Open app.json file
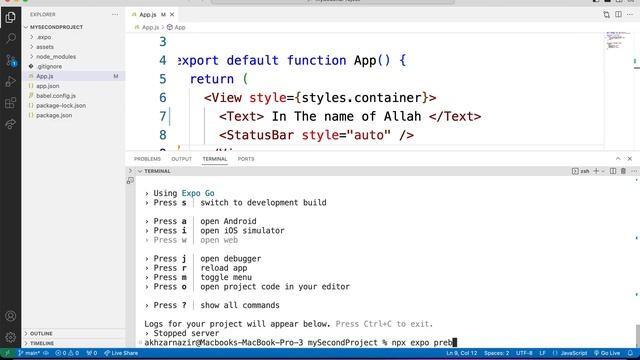Viewport: 640px width, 360px height. 48,86
